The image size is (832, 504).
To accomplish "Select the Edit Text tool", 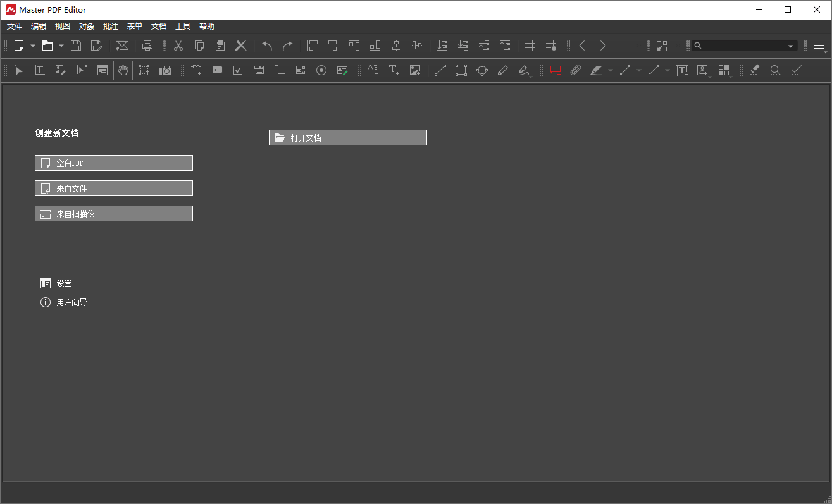I will (39, 70).
